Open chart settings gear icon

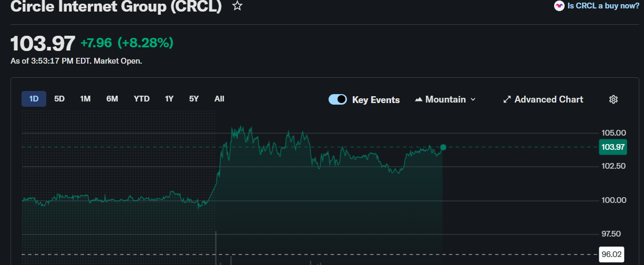coord(614,99)
